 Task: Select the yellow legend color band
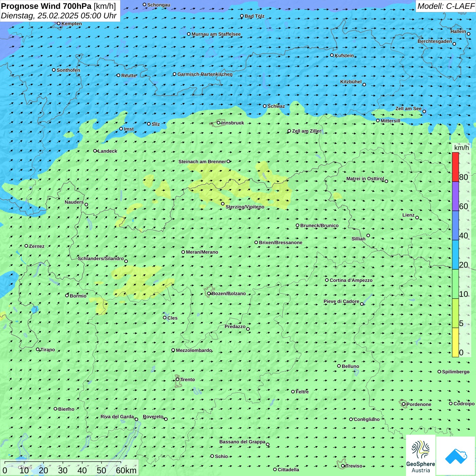click(455, 342)
